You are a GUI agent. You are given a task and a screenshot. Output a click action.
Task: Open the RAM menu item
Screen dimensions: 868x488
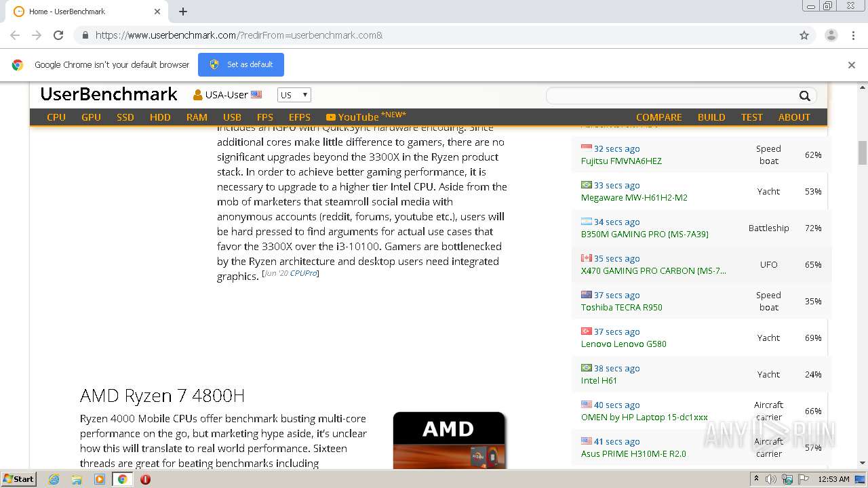(197, 117)
